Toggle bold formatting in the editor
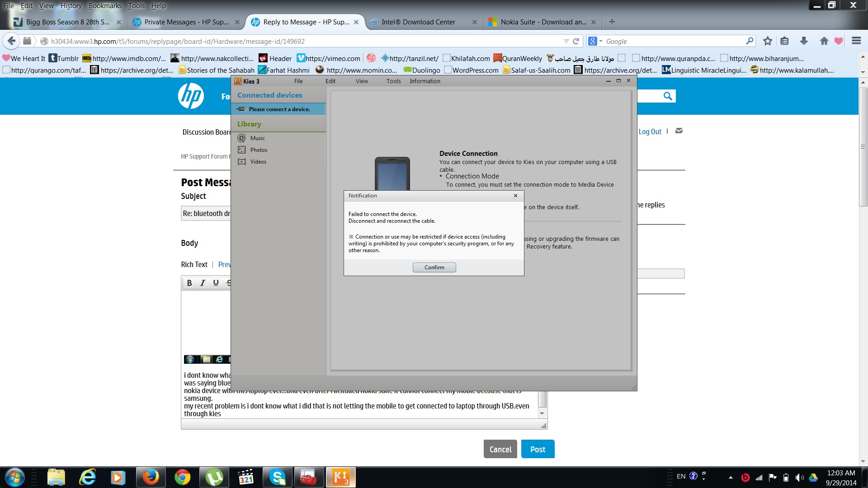868x488 pixels. (189, 283)
